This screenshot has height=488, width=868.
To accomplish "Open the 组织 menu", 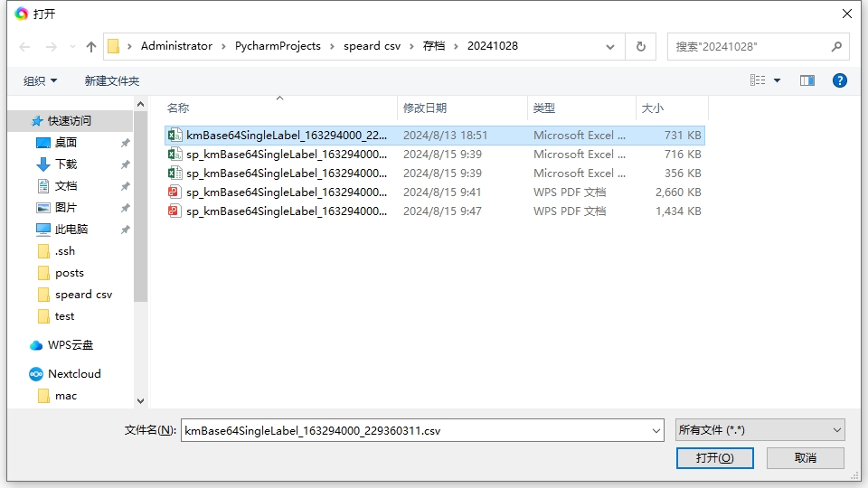I will (x=40, y=80).
